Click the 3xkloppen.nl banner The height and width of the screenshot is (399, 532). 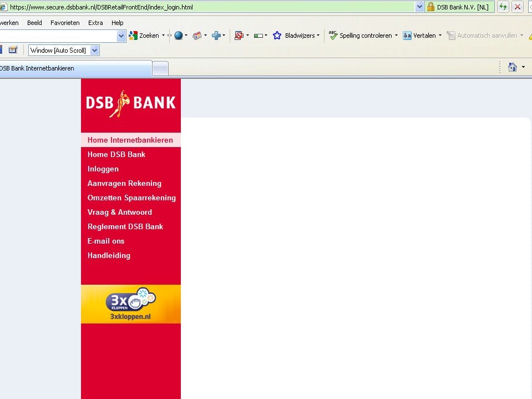(130, 304)
